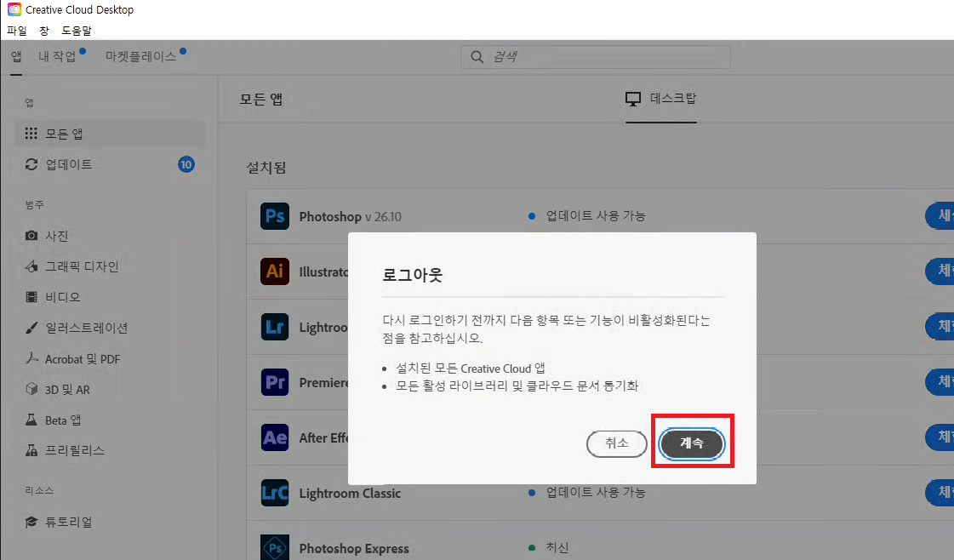Screen dimensions: 954x560
Task: Open the 도움말 menu
Action: [x=77, y=31]
